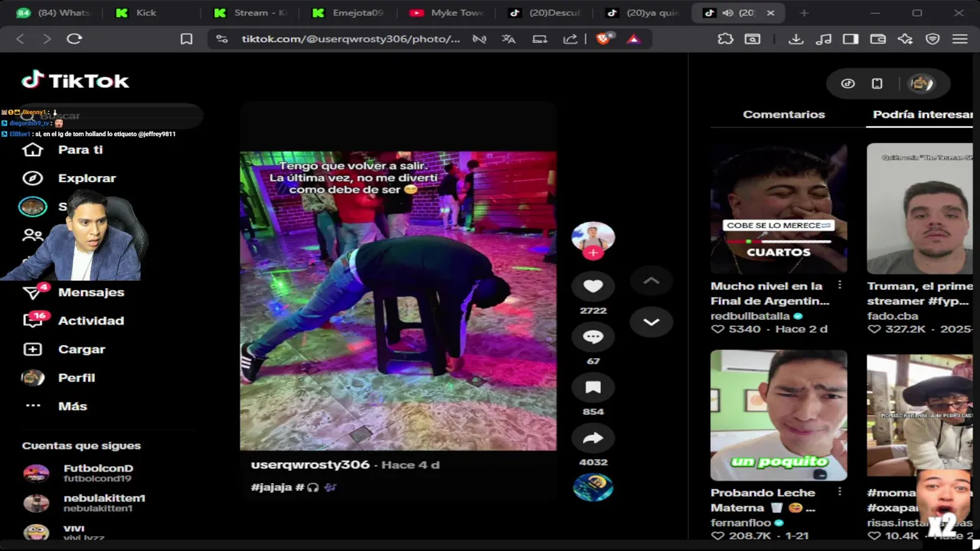Screen dimensions: 980x551
Task: Open browser music note playlist icon
Action: pyautogui.click(x=824, y=38)
